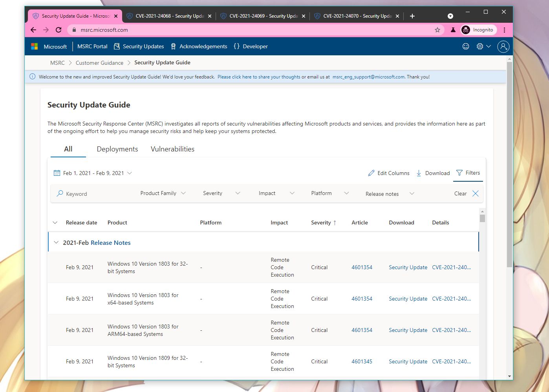549x392 pixels.
Task: Click the share your thoughts feedback link
Action: pyautogui.click(x=259, y=77)
